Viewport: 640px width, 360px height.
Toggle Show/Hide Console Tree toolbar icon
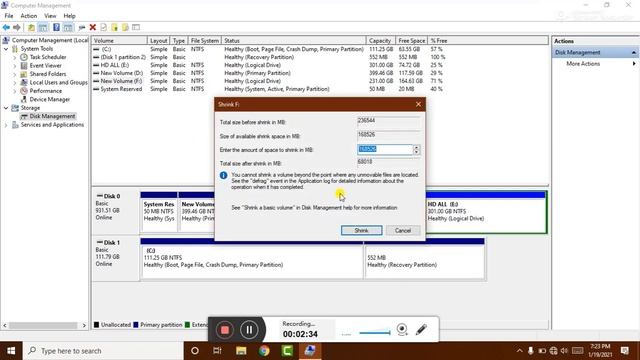pyautogui.click(x=42, y=27)
